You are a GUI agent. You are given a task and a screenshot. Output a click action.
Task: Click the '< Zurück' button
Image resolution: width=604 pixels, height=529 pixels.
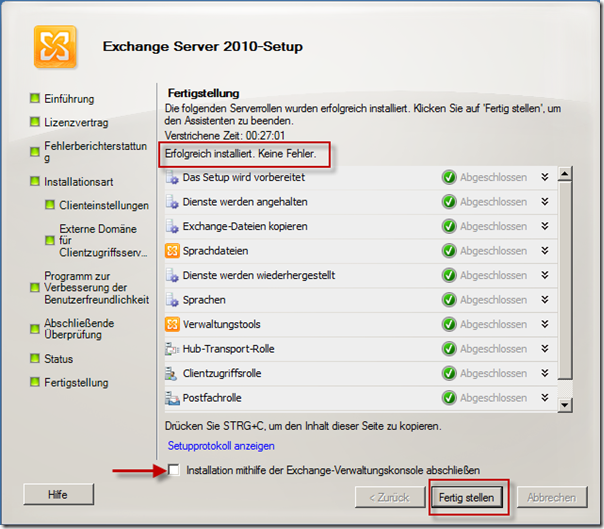click(x=390, y=497)
